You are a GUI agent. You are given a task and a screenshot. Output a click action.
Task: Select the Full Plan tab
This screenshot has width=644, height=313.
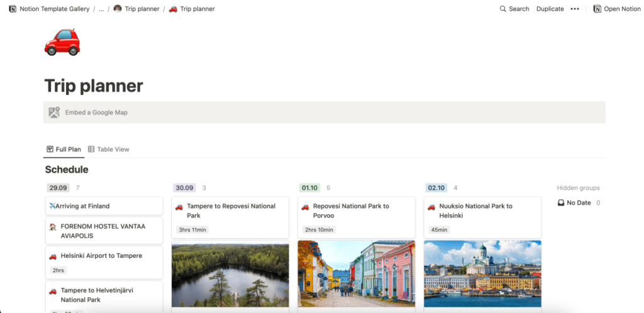64,149
